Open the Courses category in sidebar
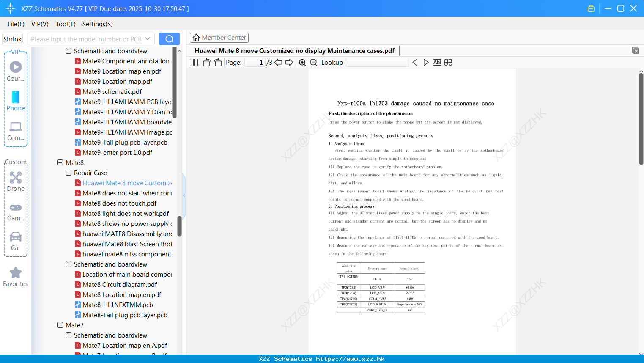The image size is (644, 363). pos(16,71)
